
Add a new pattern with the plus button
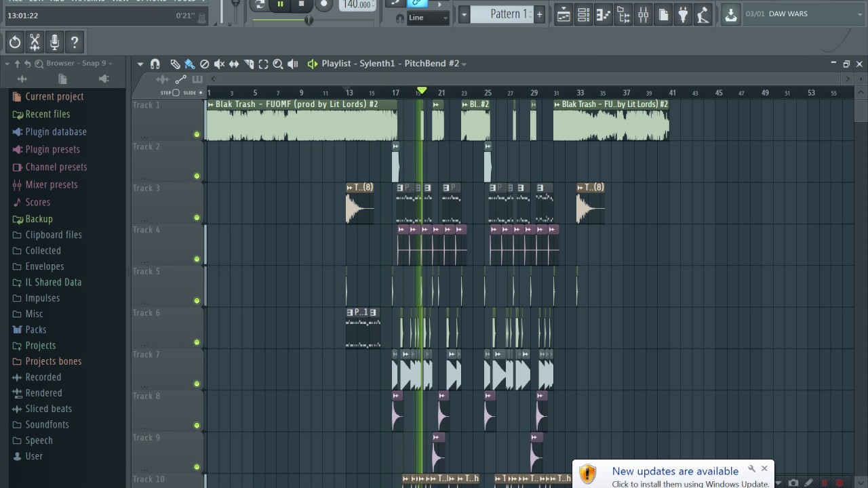coord(539,14)
